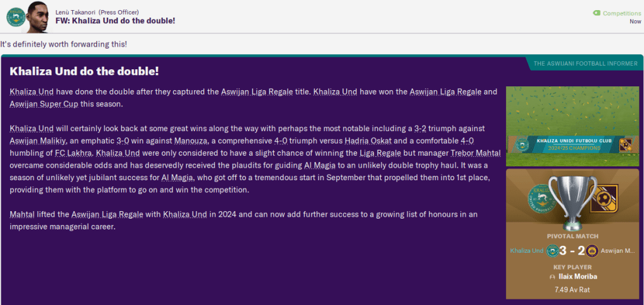Click the green Competitions tag icon
The width and height of the screenshot is (644, 305).
click(x=596, y=13)
